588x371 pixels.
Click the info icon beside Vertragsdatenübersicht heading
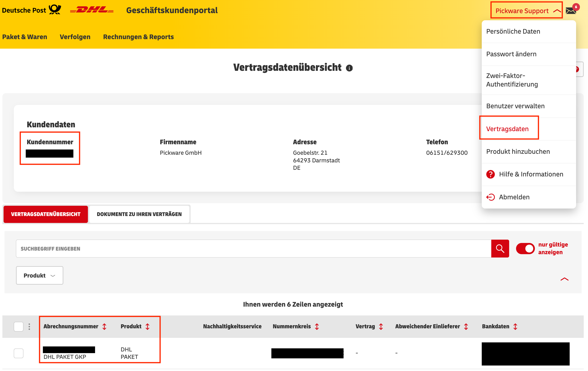coord(350,68)
